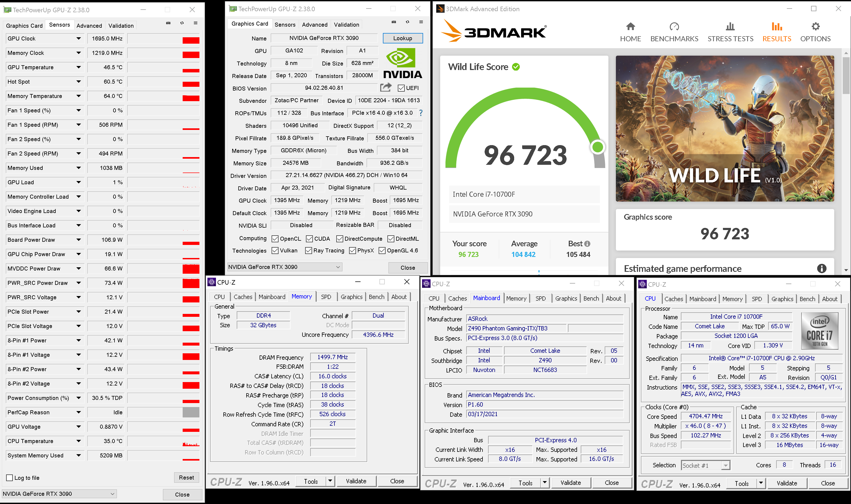The height and width of the screenshot is (504, 851).
Task: Click Wild Life benchmark thumbnail image
Action: tap(725, 128)
